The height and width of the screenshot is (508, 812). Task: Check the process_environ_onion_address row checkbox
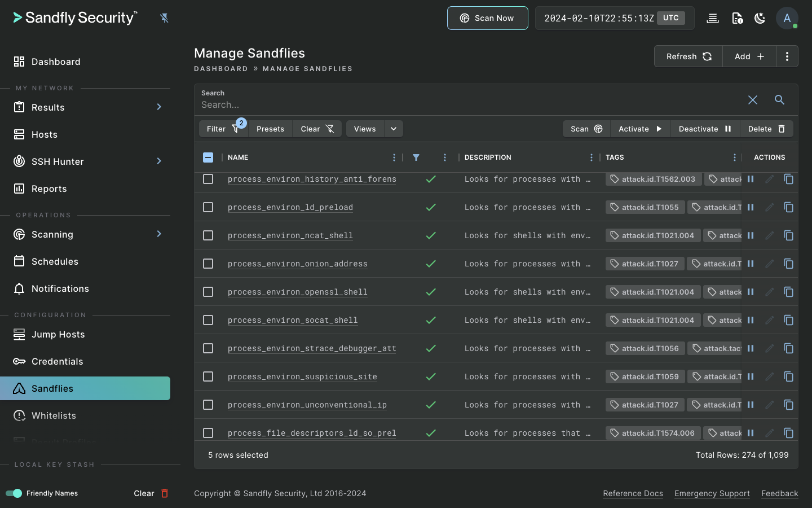[x=208, y=264]
